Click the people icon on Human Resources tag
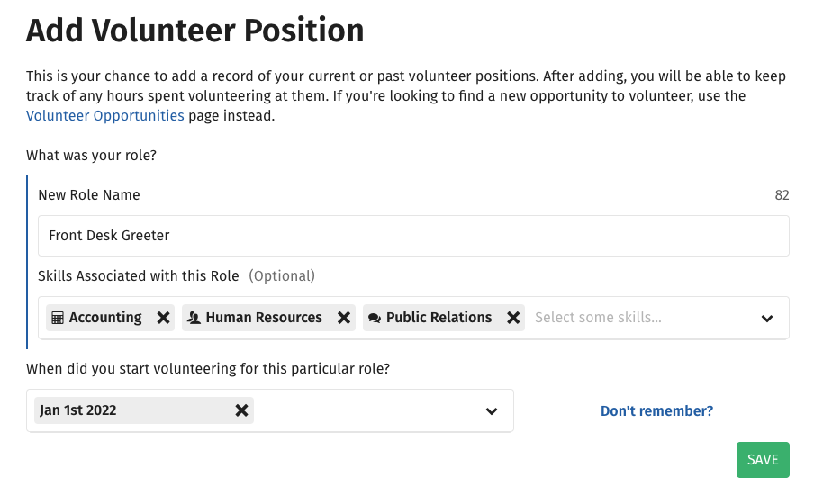Screen dimensions: 823x504 pyautogui.click(x=194, y=318)
